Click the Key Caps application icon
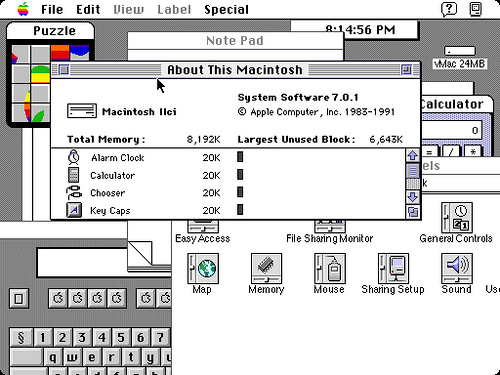The image size is (500, 375). tap(74, 210)
